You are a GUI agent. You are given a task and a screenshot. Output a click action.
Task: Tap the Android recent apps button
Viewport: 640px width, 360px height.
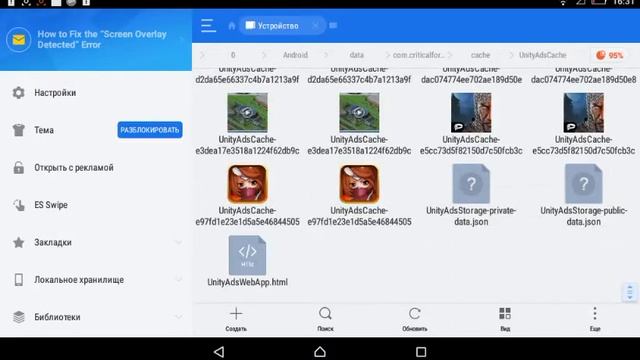(x=421, y=351)
